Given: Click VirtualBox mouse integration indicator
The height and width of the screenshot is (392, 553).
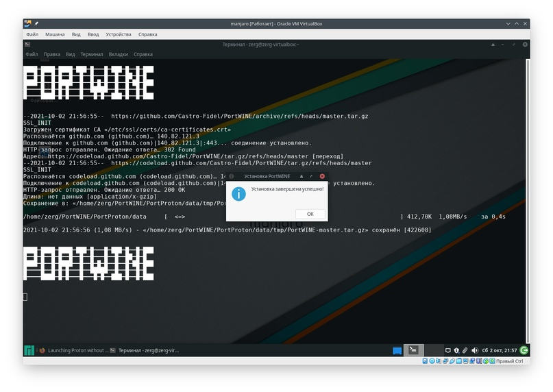Looking at the screenshot, I should [486, 361].
